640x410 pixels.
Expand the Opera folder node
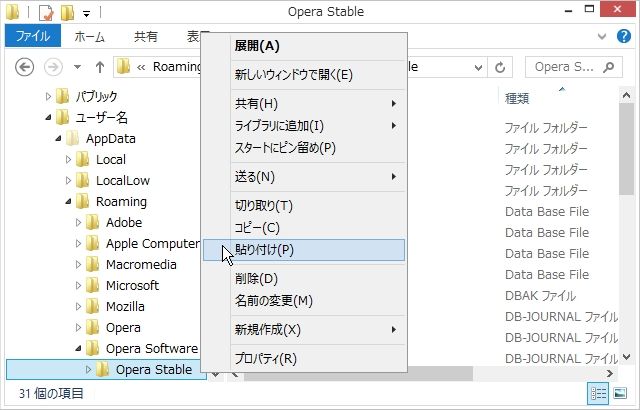click(x=78, y=328)
